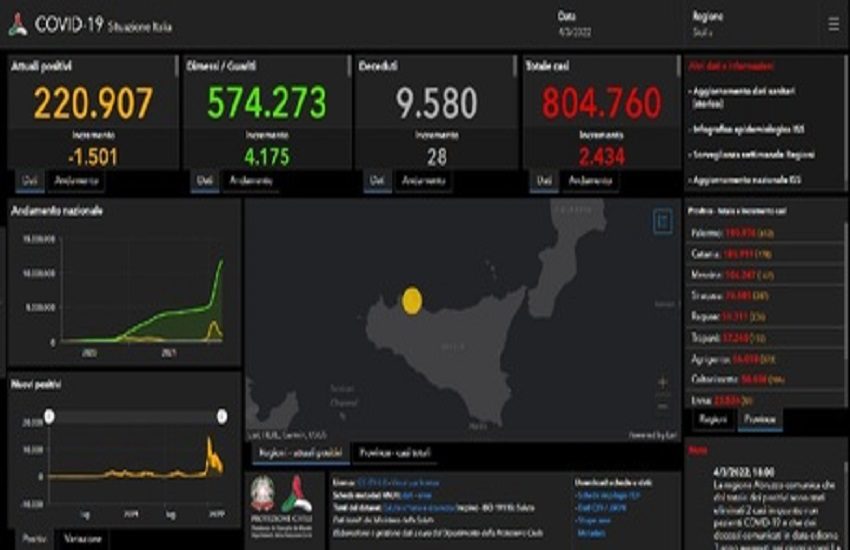Select the Regioni tab in province list

click(x=712, y=420)
